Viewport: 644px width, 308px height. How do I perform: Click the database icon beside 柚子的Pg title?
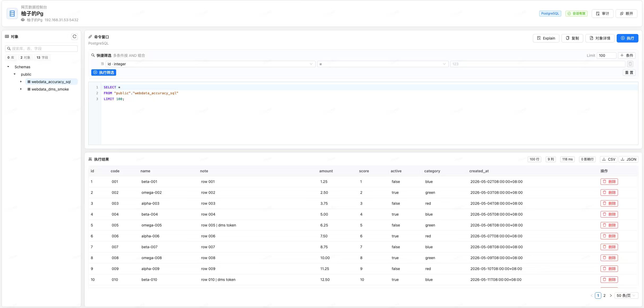(12, 14)
